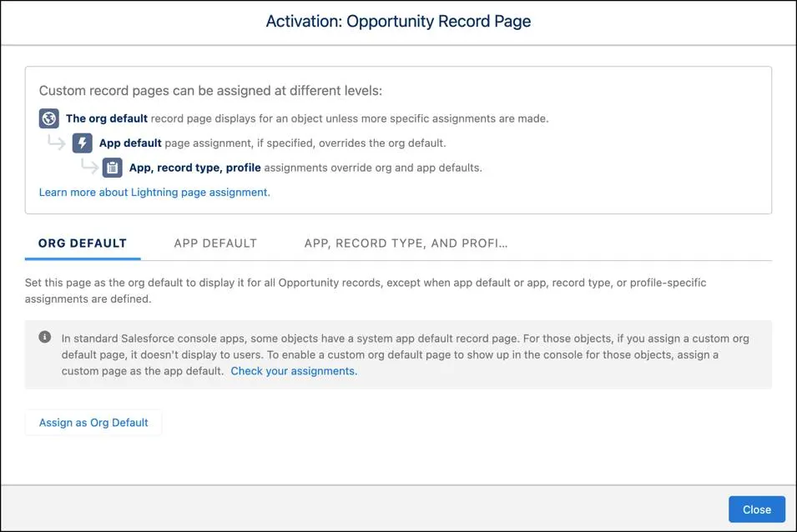The width and height of the screenshot is (797, 532).
Task: Click the bold "The org default" text
Action: (x=107, y=118)
